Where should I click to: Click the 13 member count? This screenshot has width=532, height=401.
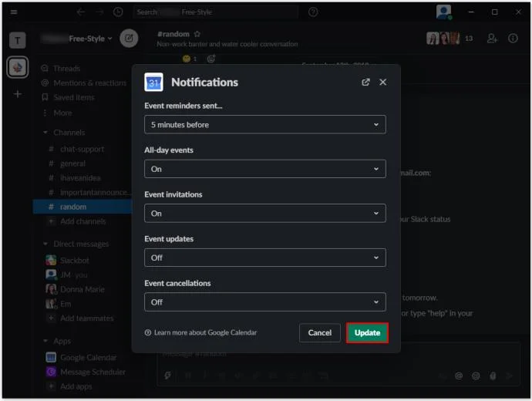[x=469, y=39]
